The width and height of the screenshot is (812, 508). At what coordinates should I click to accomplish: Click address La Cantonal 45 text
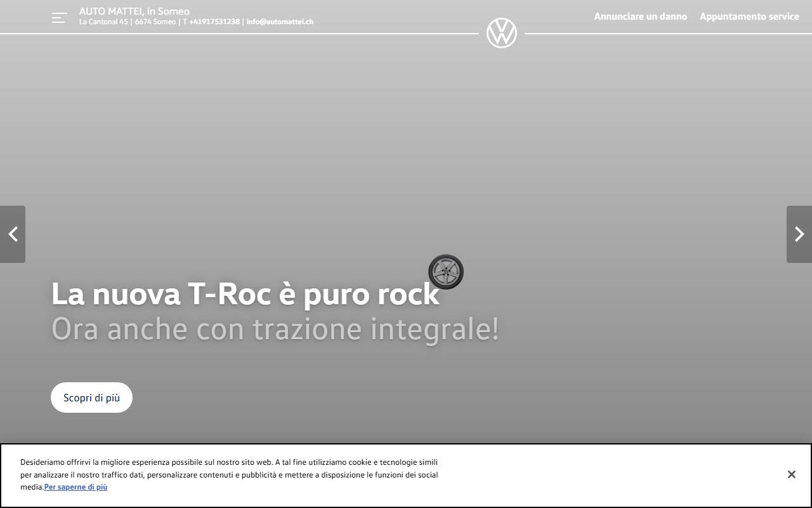pos(103,22)
